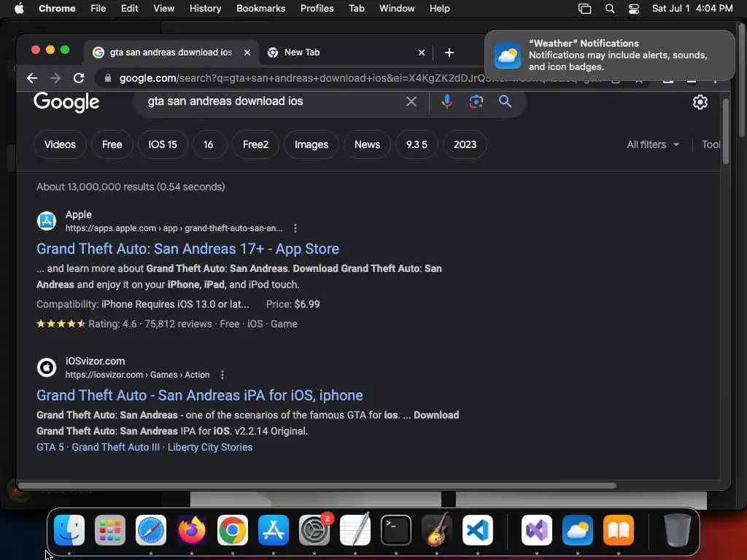747x560 pixels.
Task: Open Terminal from the Dock
Action: (x=396, y=530)
